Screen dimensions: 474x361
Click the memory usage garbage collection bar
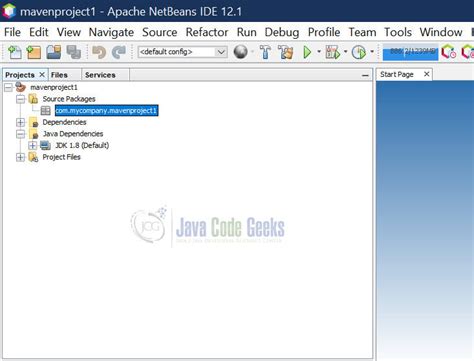coord(410,52)
